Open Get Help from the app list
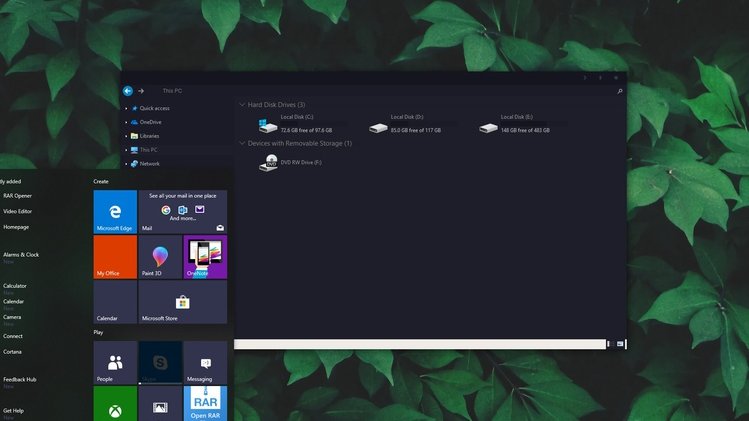 (x=13, y=410)
